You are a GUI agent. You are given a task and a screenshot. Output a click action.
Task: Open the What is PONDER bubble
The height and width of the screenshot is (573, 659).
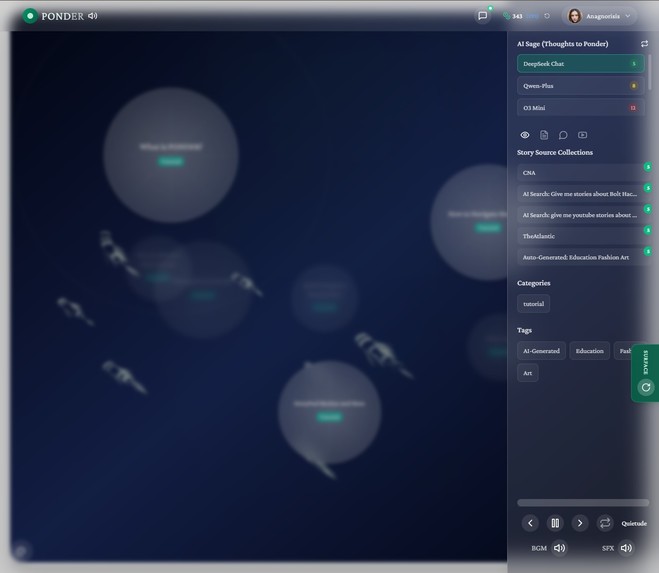171,155
